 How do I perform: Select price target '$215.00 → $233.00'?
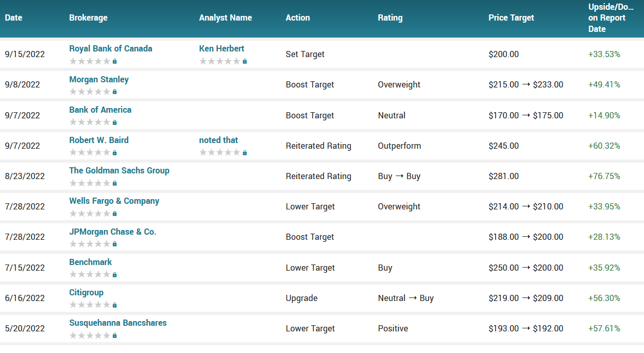pos(526,84)
